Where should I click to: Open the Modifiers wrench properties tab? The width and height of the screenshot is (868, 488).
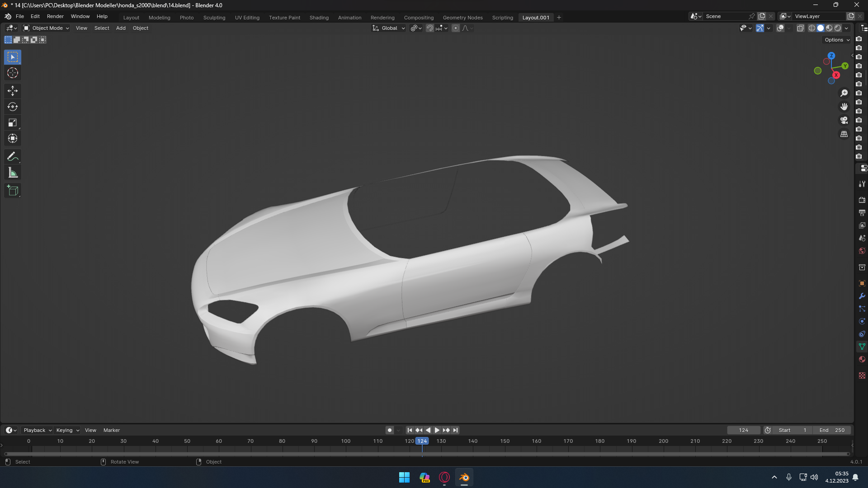[x=862, y=296]
